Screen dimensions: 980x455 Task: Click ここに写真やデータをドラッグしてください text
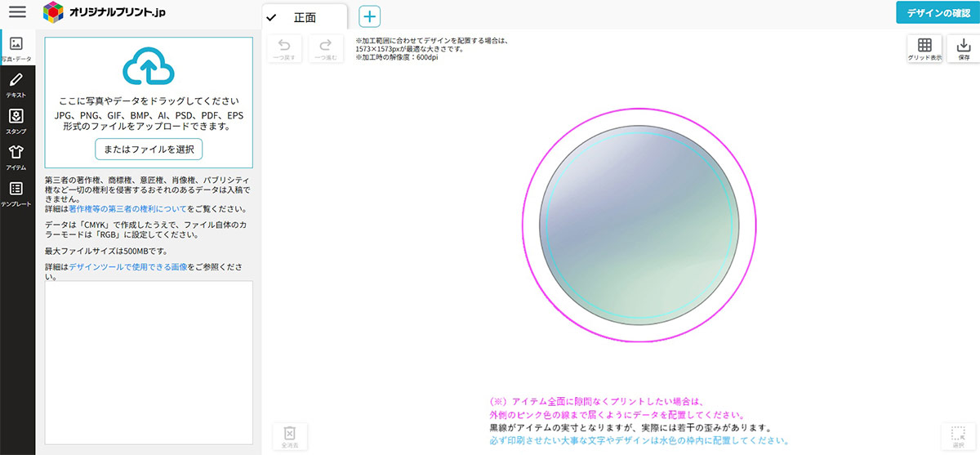point(148,100)
